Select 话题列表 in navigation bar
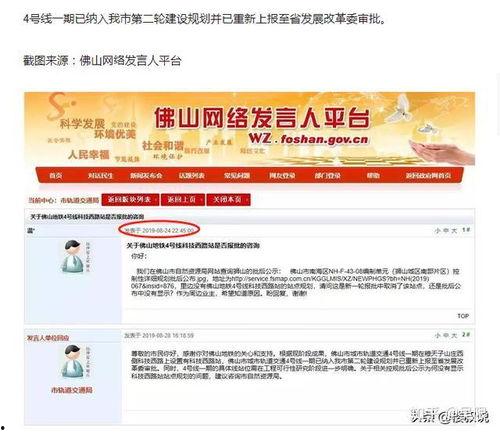The height and width of the screenshot is (434, 500). [191, 175]
